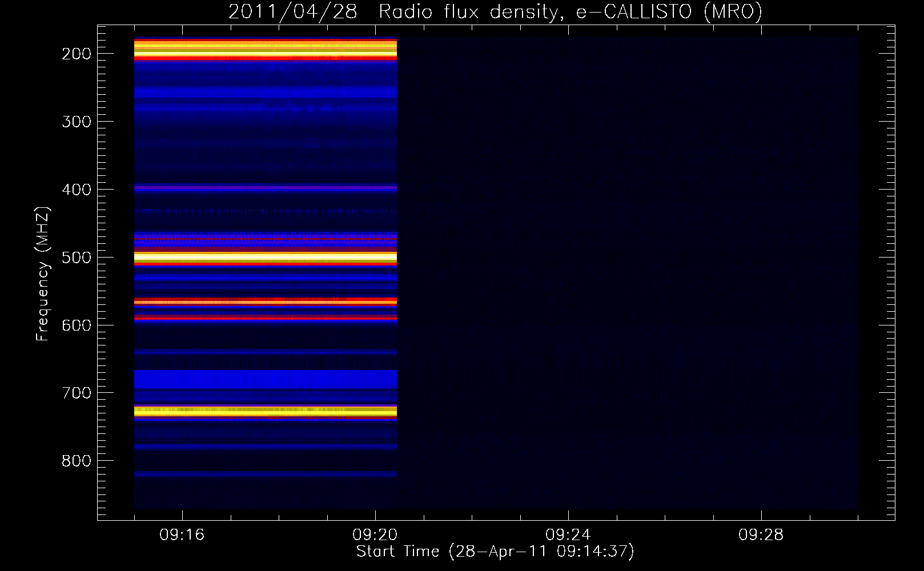Click the 09:16 time tick label
The image size is (924, 571).
tap(182, 535)
